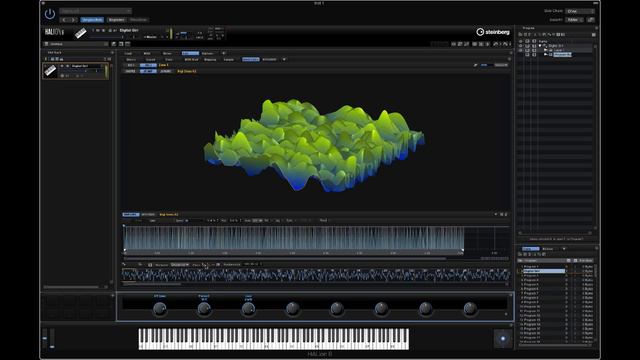
Task: Toggle the link icon next to View
Action: pyautogui.click(x=591, y=20)
